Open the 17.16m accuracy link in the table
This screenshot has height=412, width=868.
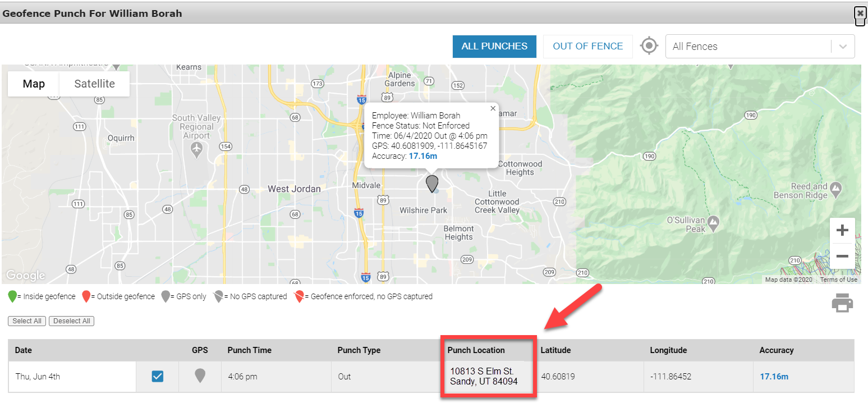[774, 376]
